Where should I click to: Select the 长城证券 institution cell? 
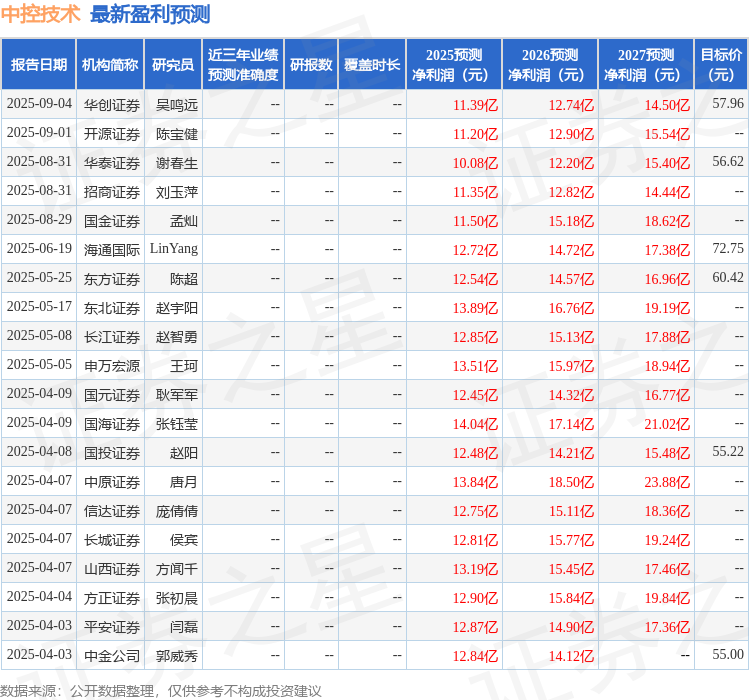(112, 540)
